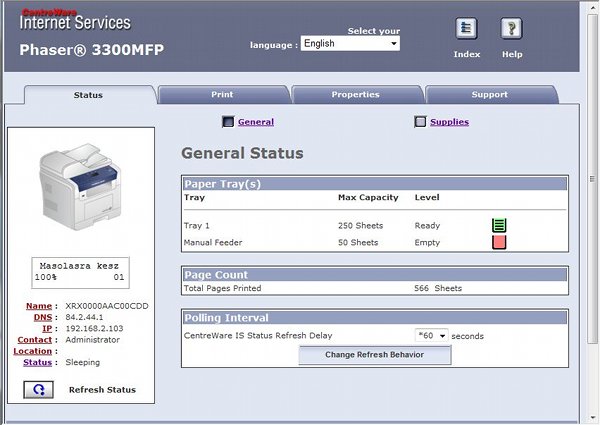Click the vertical scrollbar thumb
The height and width of the screenshot is (425, 600).
click(593, 178)
